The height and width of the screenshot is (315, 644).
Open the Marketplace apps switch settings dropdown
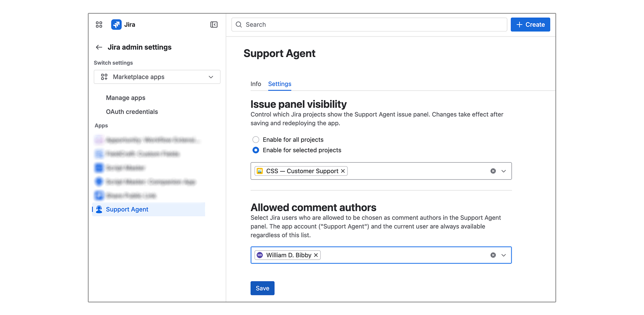157,77
